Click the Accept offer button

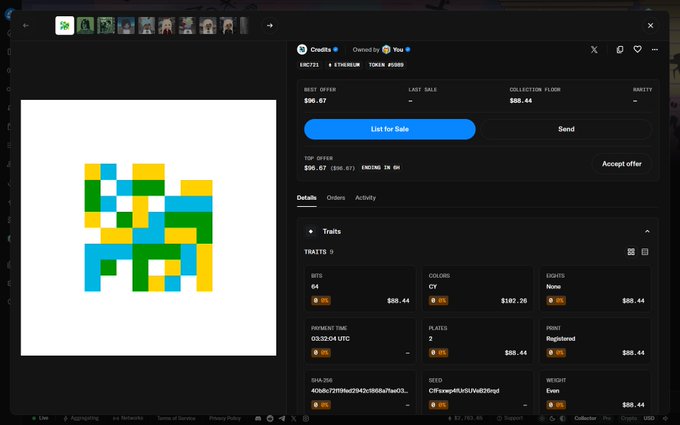(x=621, y=164)
